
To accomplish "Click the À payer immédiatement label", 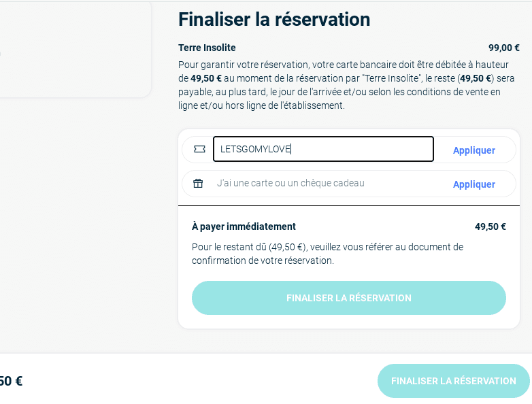I will coord(244,226).
